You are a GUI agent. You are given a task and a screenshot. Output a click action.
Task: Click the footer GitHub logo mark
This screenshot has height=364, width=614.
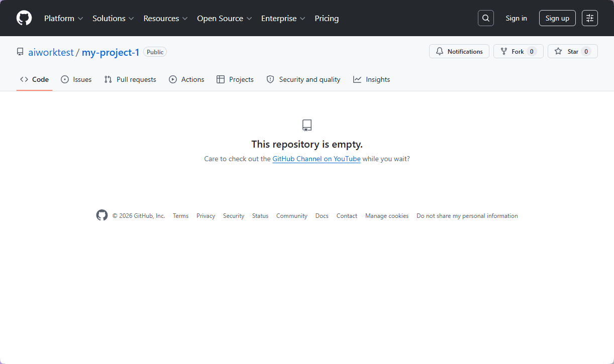click(x=102, y=215)
